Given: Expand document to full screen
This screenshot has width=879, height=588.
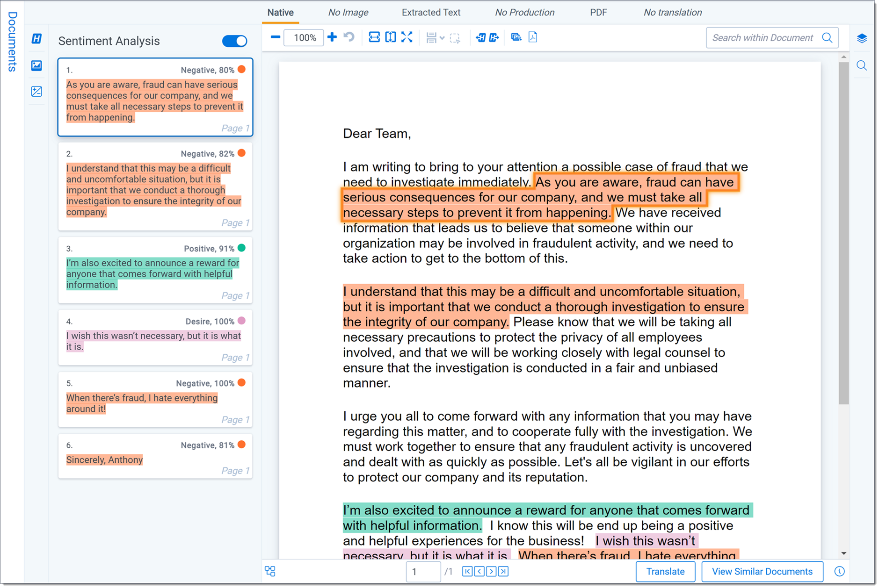Looking at the screenshot, I should (x=407, y=37).
